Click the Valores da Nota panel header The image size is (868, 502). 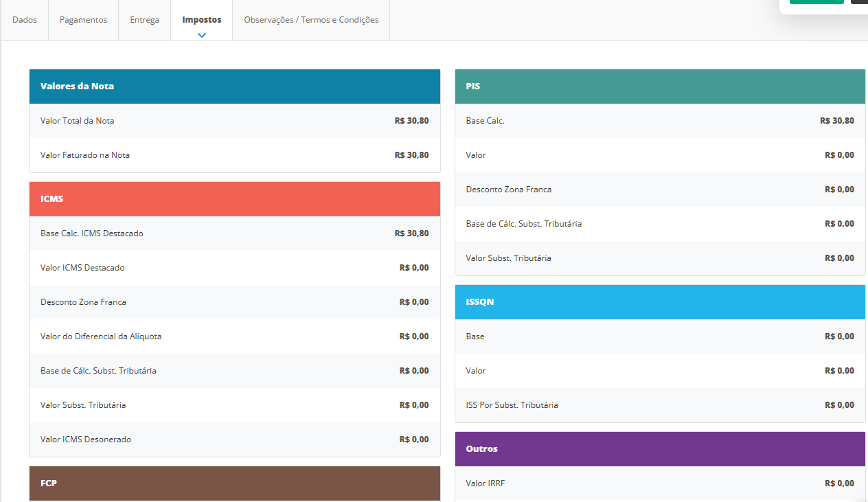(234, 87)
